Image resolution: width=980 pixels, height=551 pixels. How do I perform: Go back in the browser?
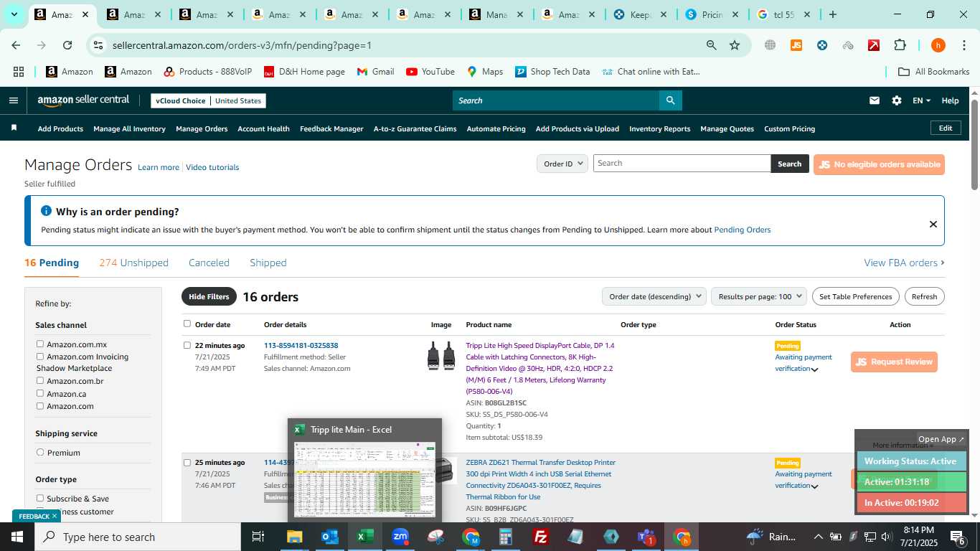click(x=16, y=45)
